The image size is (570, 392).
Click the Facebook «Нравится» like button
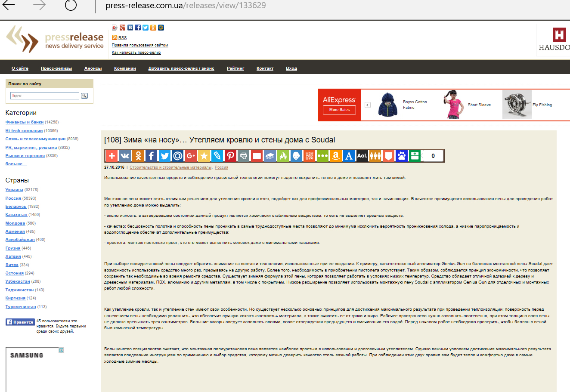point(20,322)
